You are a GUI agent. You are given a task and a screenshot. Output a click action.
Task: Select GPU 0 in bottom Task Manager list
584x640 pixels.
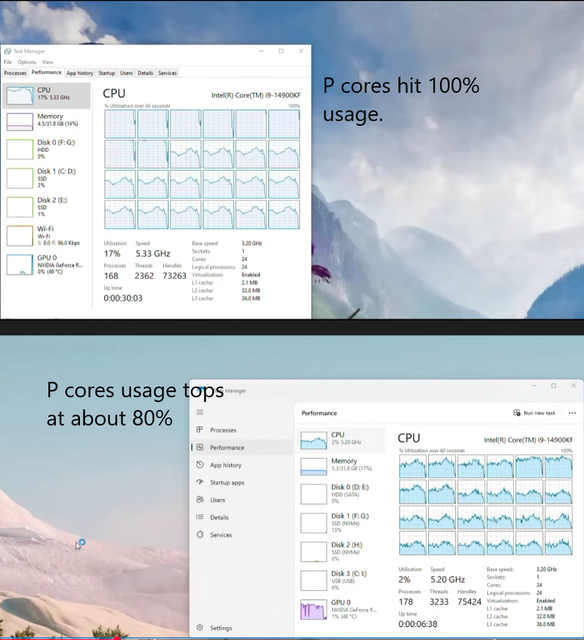[x=341, y=609]
